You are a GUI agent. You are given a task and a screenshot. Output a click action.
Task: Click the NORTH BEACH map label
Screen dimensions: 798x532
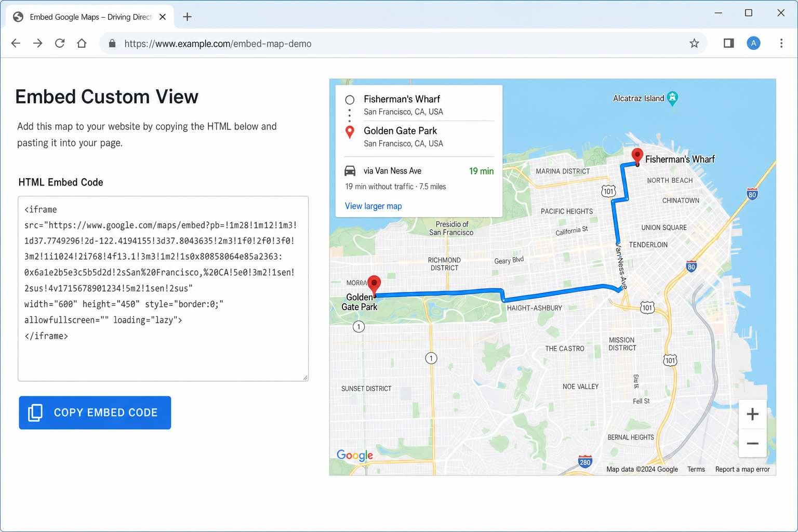coord(670,180)
